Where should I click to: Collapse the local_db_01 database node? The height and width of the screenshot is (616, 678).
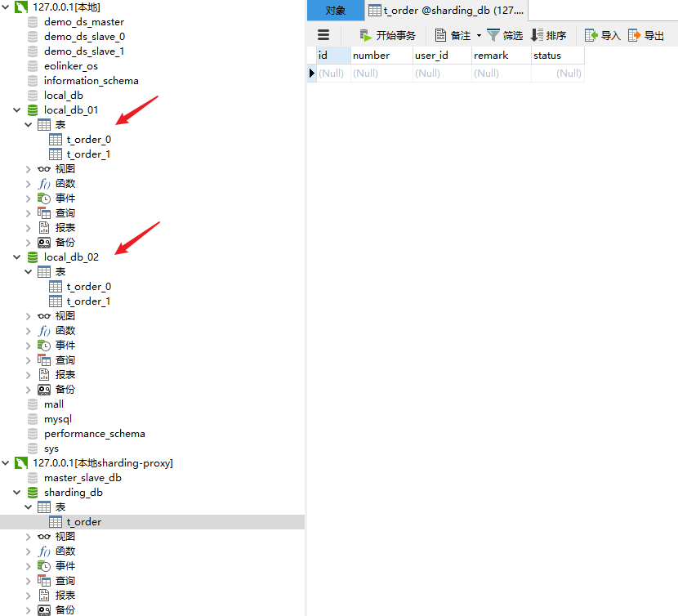point(16,109)
